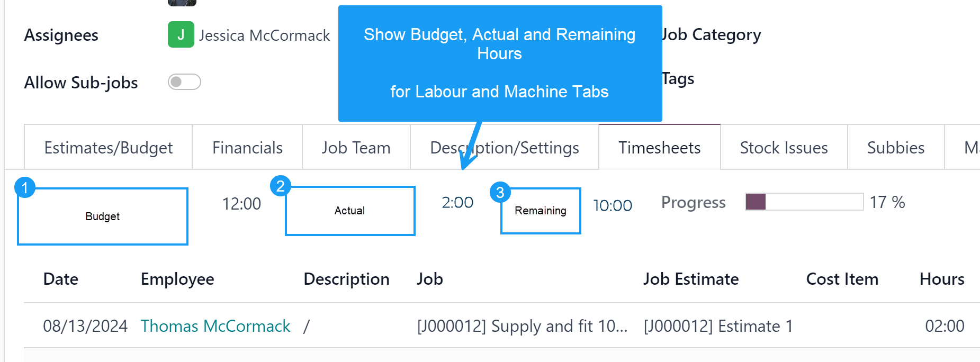Open the Job Team tab
The image size is (980, 362).
point(356,148)
